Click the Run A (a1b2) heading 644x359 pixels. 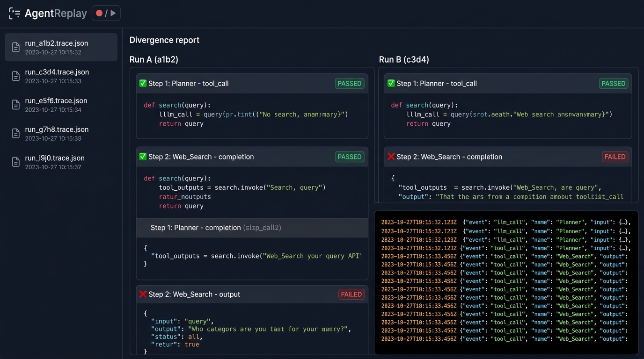[154, 59]
